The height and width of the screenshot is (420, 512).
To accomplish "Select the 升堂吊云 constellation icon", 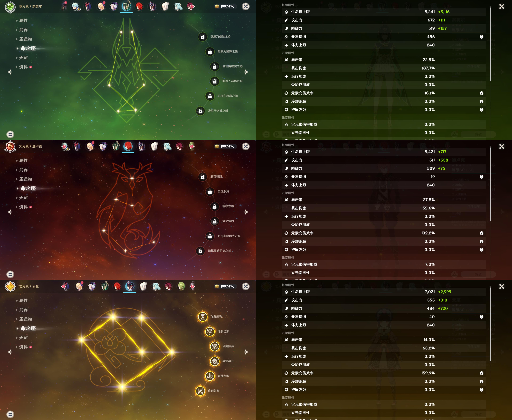I will [215, 361].
